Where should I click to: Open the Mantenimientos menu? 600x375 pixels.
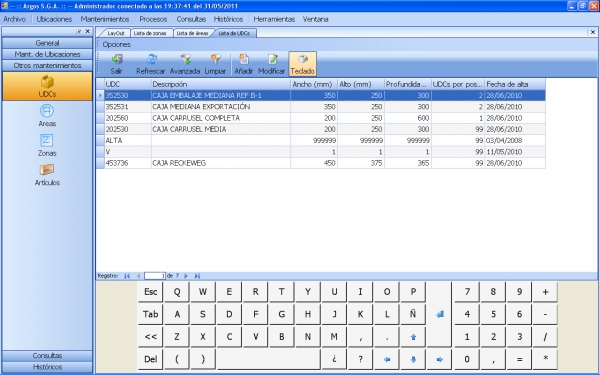105,19
